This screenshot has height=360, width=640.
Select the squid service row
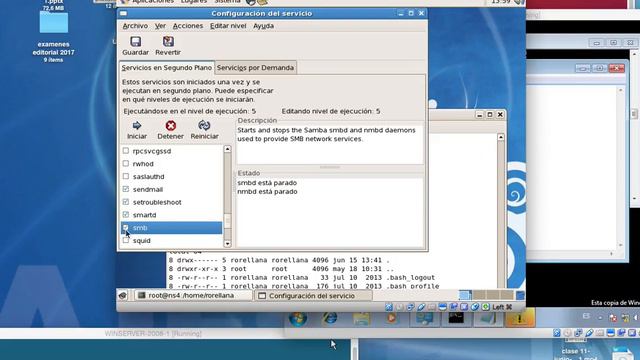click(171, 241)
